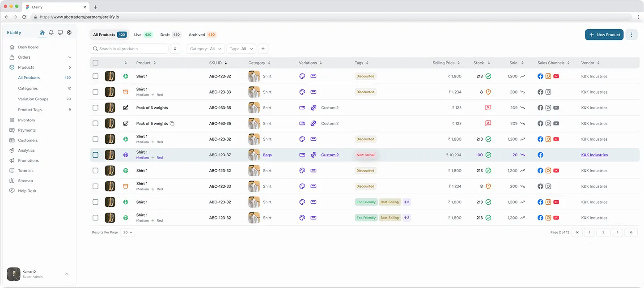
Task: Check Eco Friendly Shirt 1 row without Medium variant
Action: click(x=95, y=202)
